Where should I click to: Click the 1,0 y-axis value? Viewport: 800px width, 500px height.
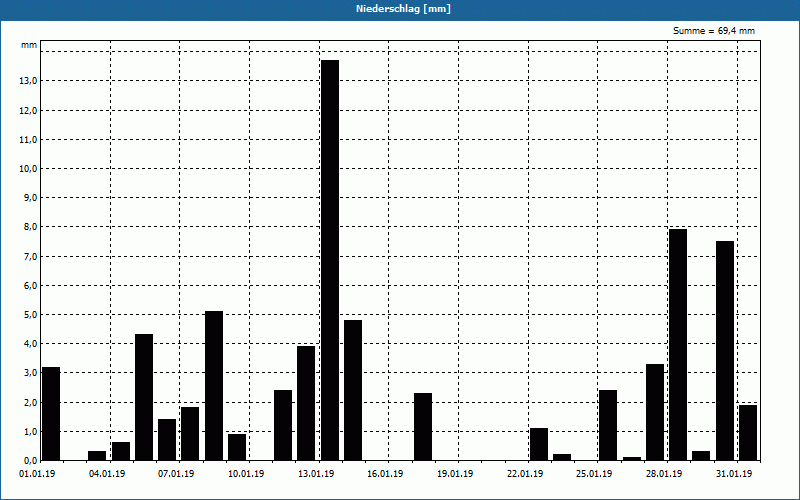click(x=30, y=431)
